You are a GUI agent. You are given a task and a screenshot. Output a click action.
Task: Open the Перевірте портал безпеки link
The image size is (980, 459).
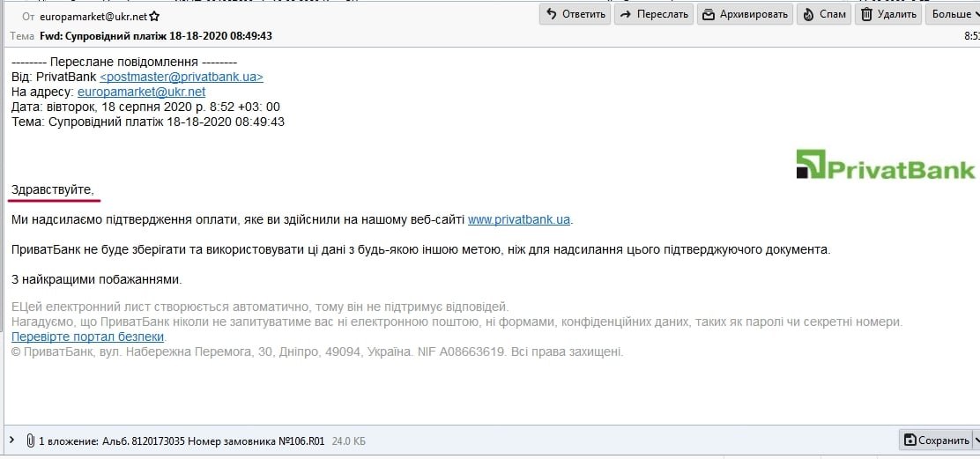(87, 337)
